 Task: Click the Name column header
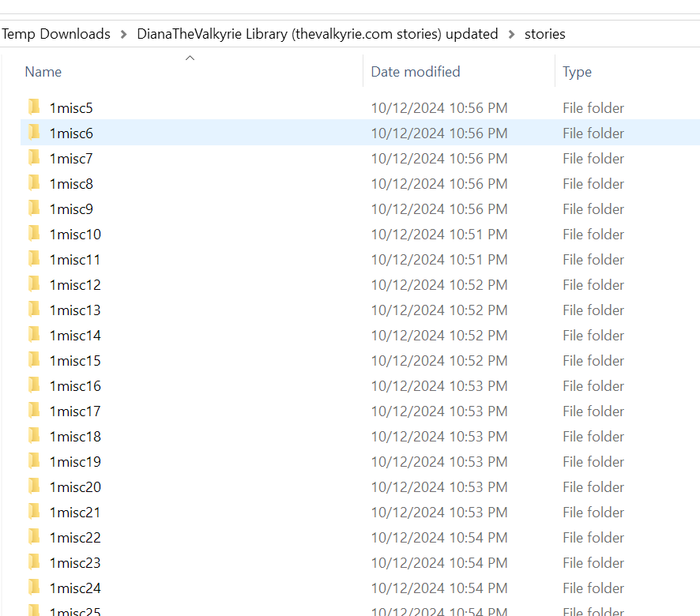click(x=43, y=72)
